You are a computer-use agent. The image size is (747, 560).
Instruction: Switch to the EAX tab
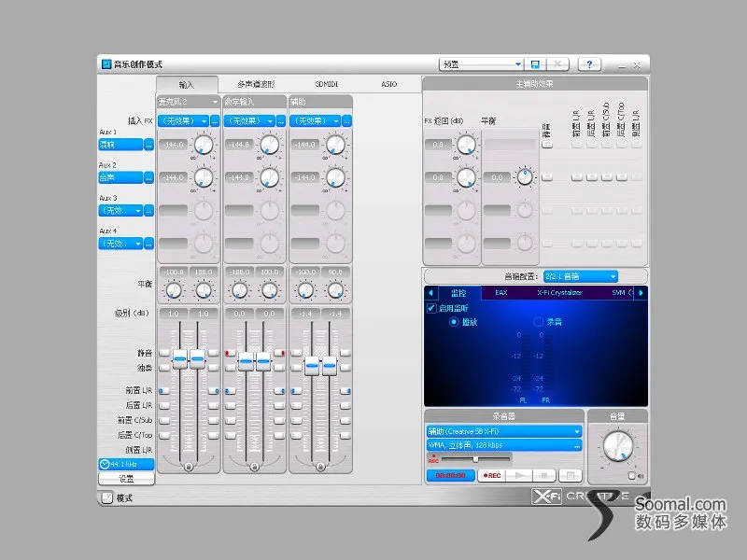coord(501,292)
